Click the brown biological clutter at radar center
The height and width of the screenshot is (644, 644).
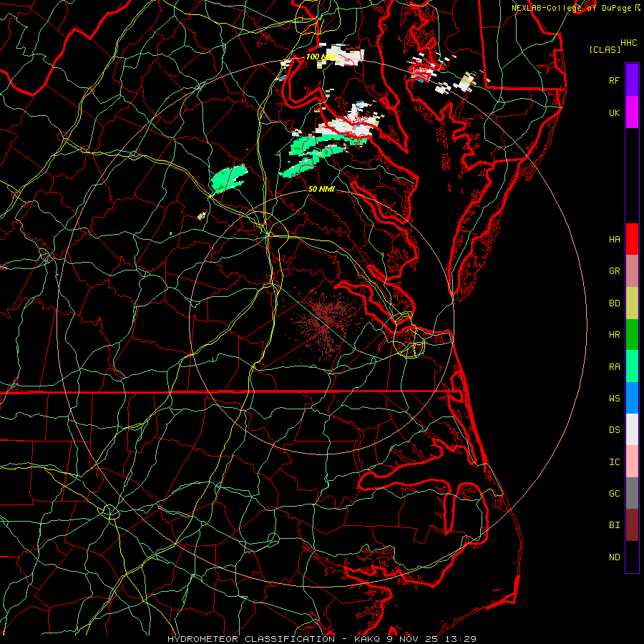324,324
